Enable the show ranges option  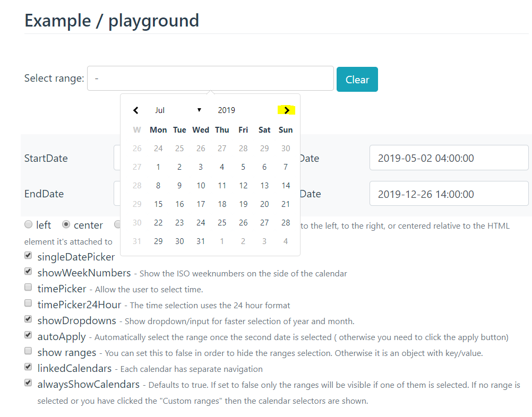(28, 351)
